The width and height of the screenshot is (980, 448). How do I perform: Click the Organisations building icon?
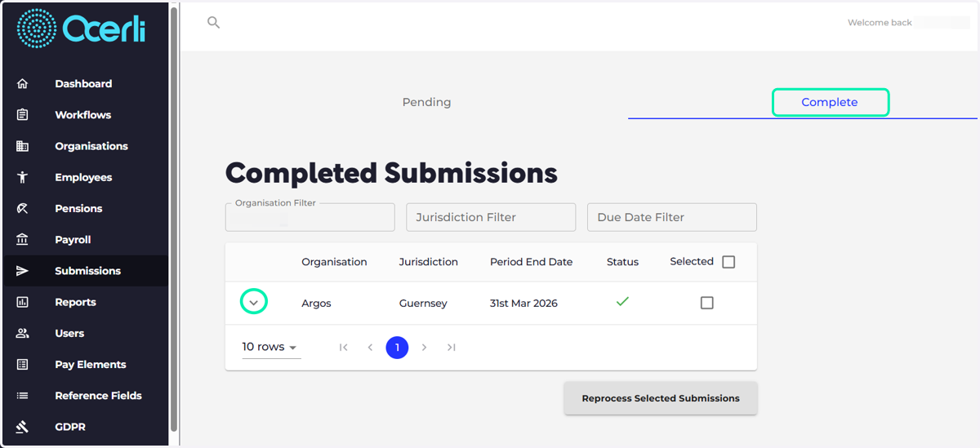pos(22,146)
